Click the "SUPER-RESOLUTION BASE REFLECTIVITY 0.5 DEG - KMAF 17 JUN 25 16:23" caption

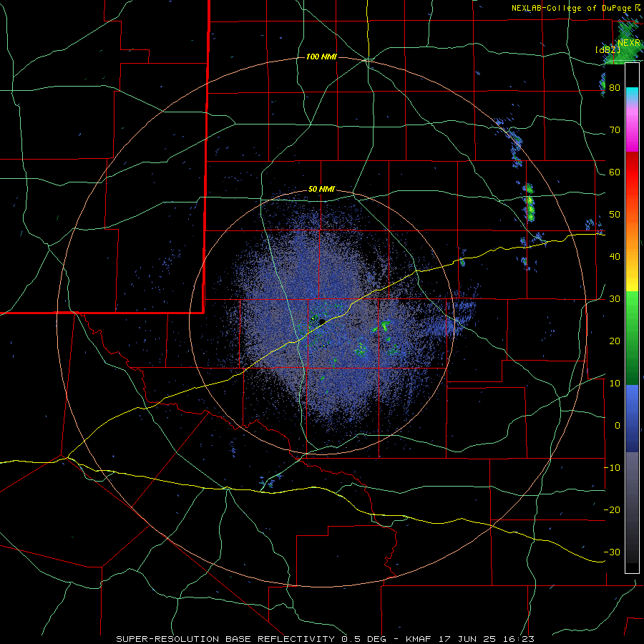pos(326,639)
